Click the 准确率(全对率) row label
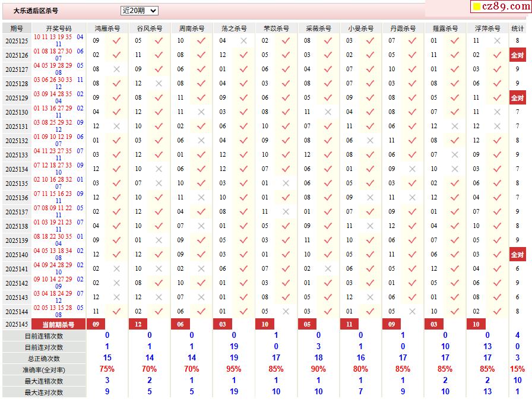 pos(44,370)
